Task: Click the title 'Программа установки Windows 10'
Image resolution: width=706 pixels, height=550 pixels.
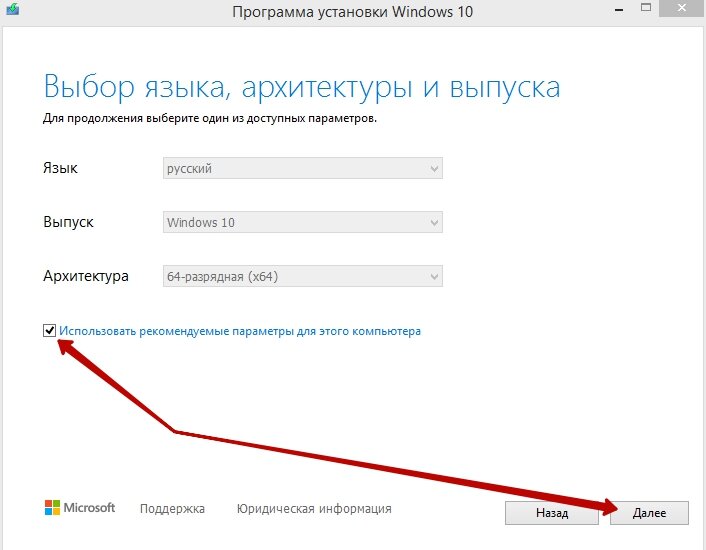Action: click(353, 12)
